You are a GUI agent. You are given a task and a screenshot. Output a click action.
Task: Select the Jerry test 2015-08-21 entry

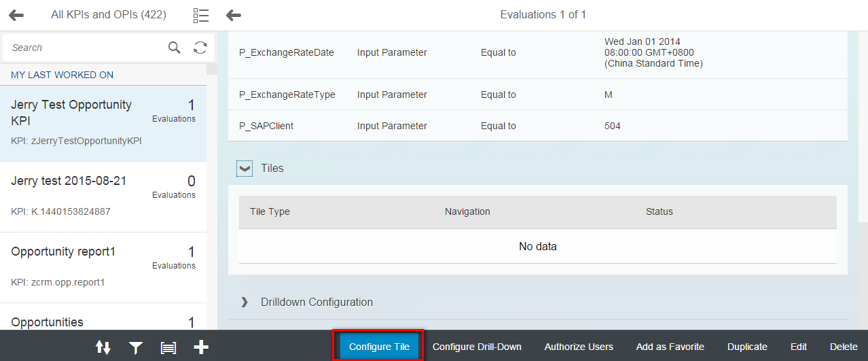[103, 196]
